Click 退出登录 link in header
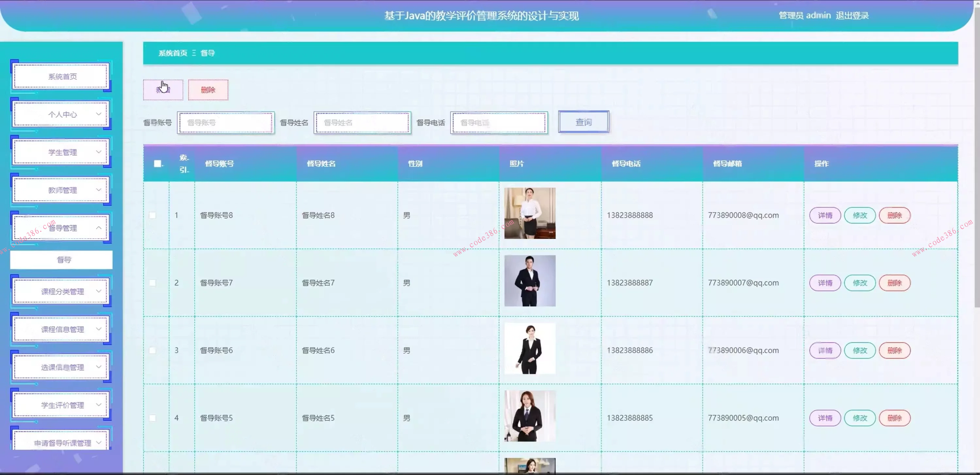Viewport: 980px width, 475px height. [852, 16]
